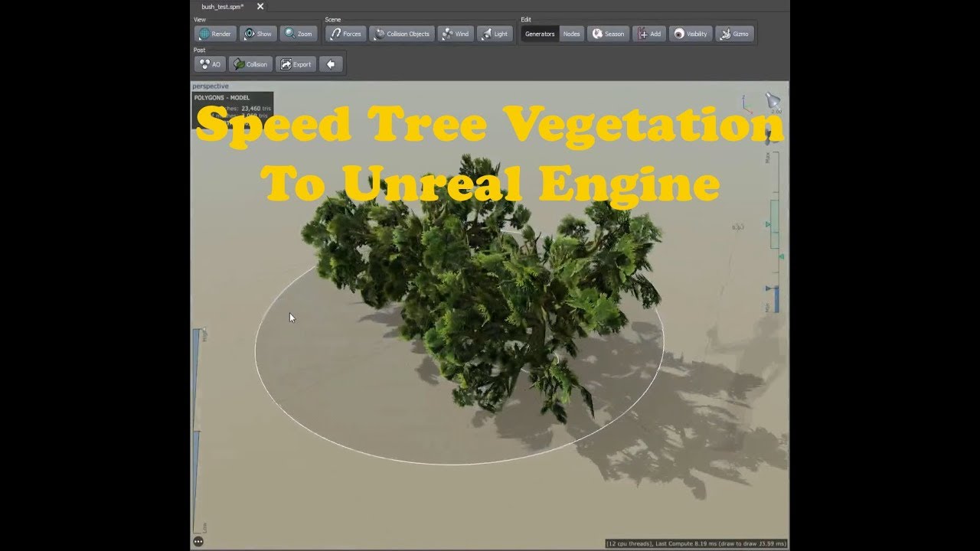Toggle the Wind fan button
Viewport: 980px width, 551px height.
[456, 34]
